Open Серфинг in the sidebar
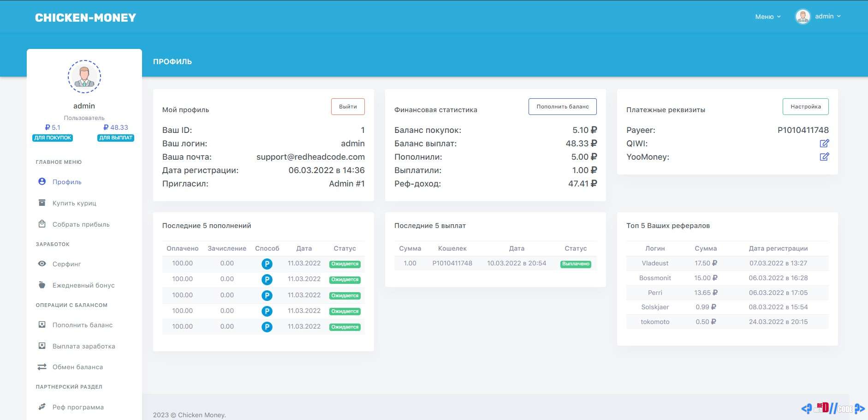 click(x=67, y=264)
